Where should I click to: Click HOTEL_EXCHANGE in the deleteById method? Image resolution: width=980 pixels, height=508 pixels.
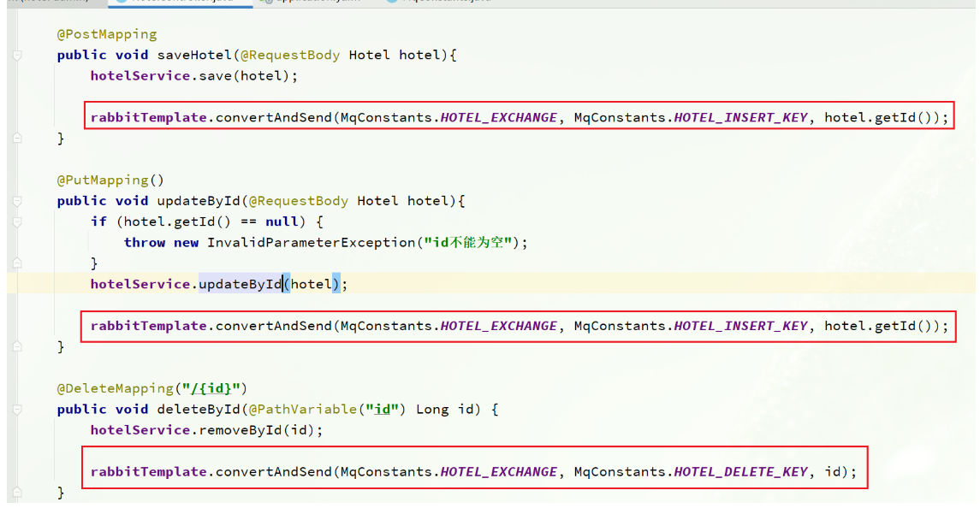pyautogui.click(x=499, y=472)
